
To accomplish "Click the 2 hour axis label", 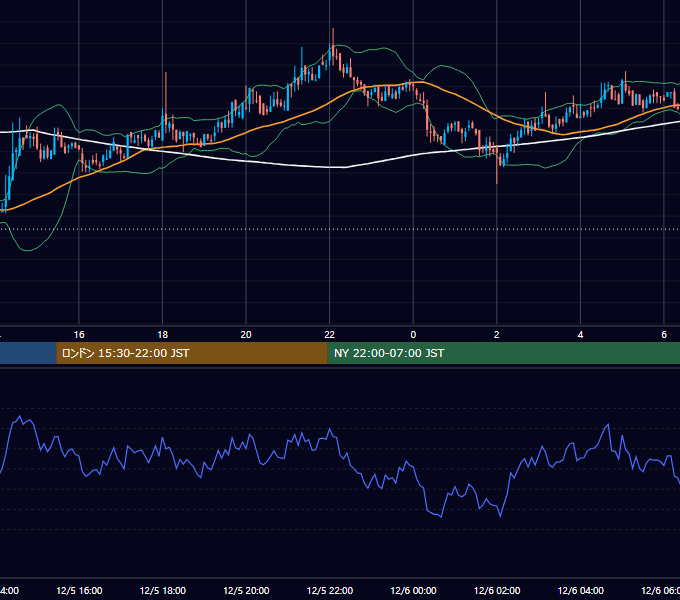I will [497, 335].
